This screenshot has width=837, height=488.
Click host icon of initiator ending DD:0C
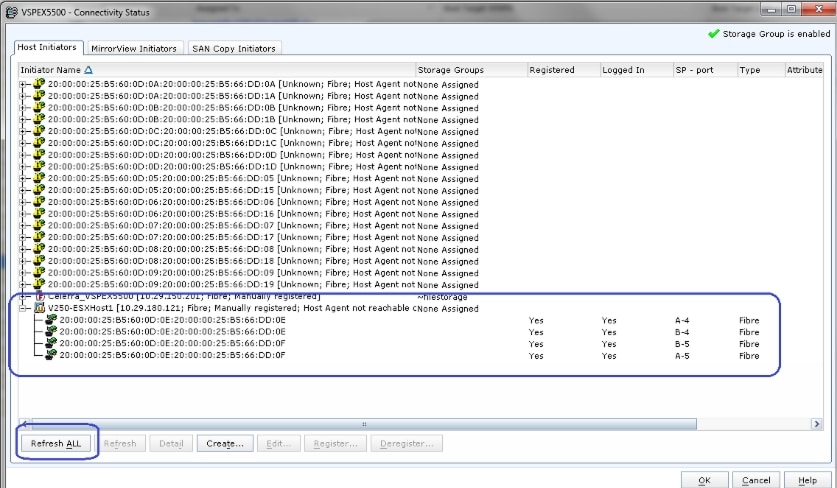coord(39,131)
